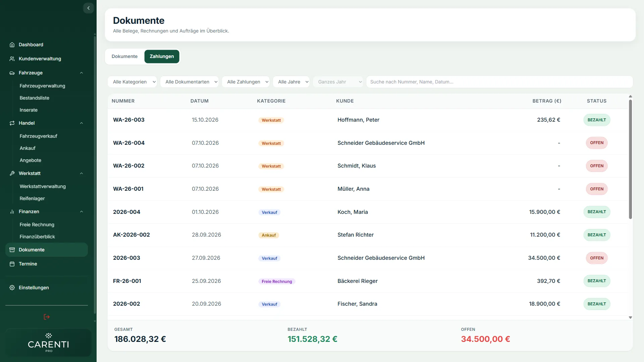Click the Kundenverwaltung people icon
The height and width of the screenshot is (362, 644).
pyautogui.click(x=12, y=59)
